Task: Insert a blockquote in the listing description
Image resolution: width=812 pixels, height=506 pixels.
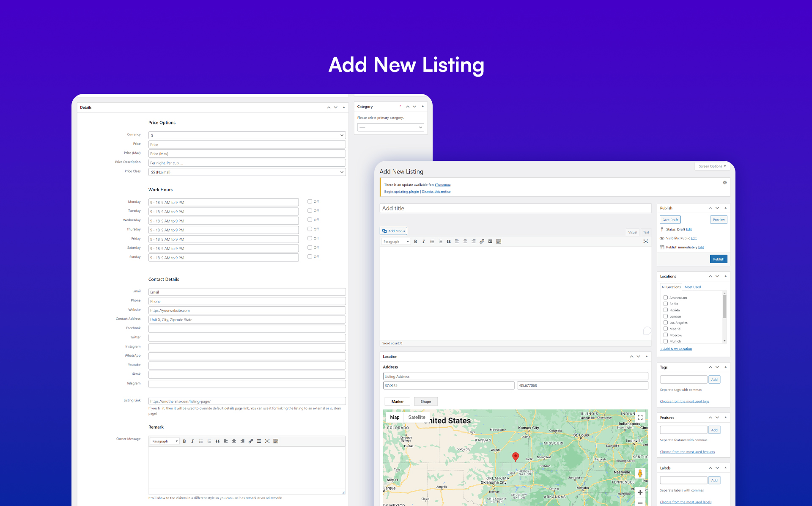Action: click(x=448, y=241)
